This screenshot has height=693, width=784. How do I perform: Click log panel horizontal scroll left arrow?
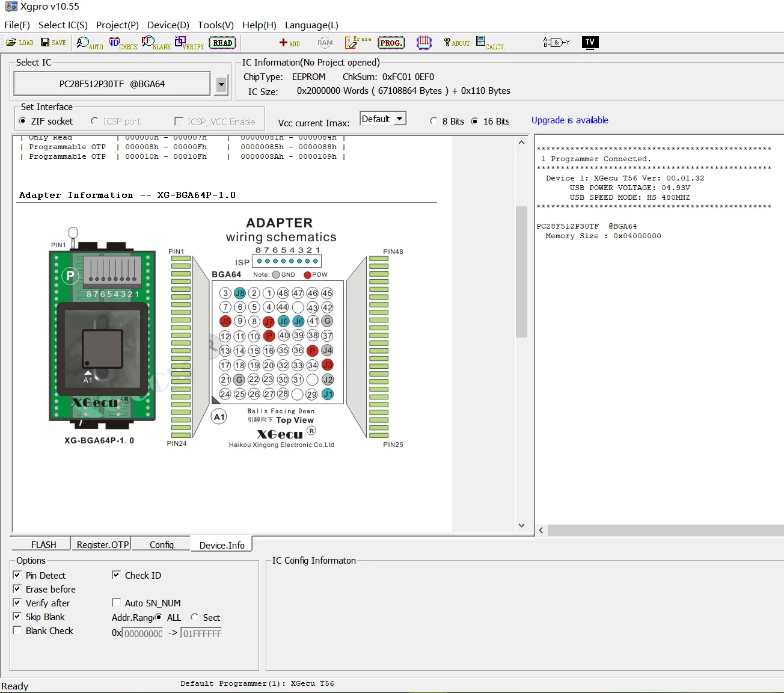[x=541, y=530]
